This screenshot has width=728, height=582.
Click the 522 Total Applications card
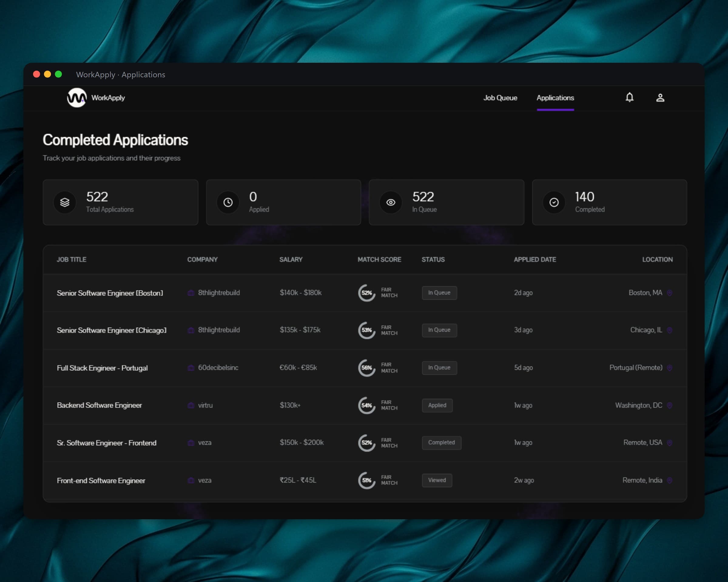coord(120,202)
